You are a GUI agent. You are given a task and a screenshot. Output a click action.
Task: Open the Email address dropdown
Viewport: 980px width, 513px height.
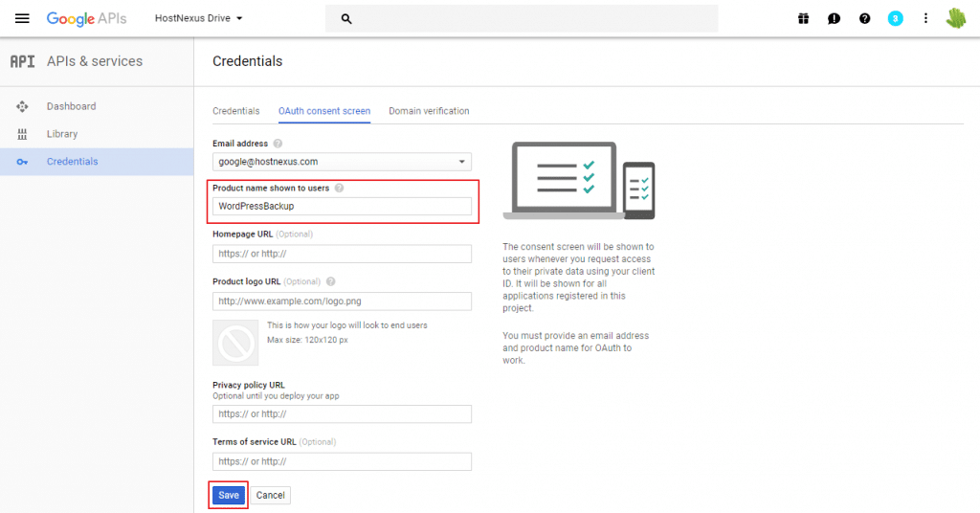click(342, 162)
